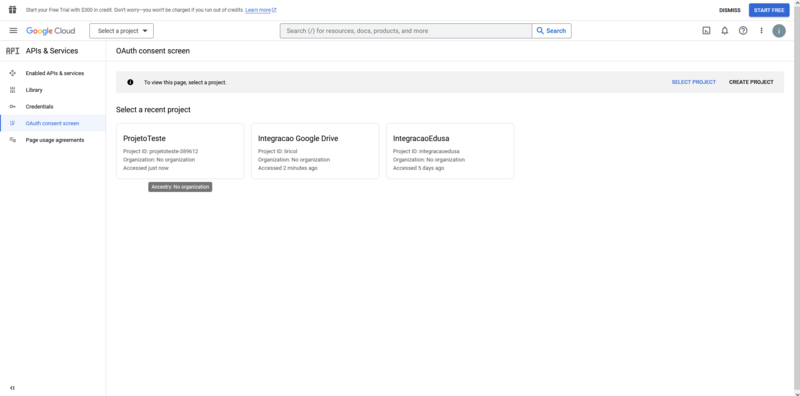The height and width of the screenshot is (396, 800).
Task: Click the info icon in the project notice
Action: 130,82
